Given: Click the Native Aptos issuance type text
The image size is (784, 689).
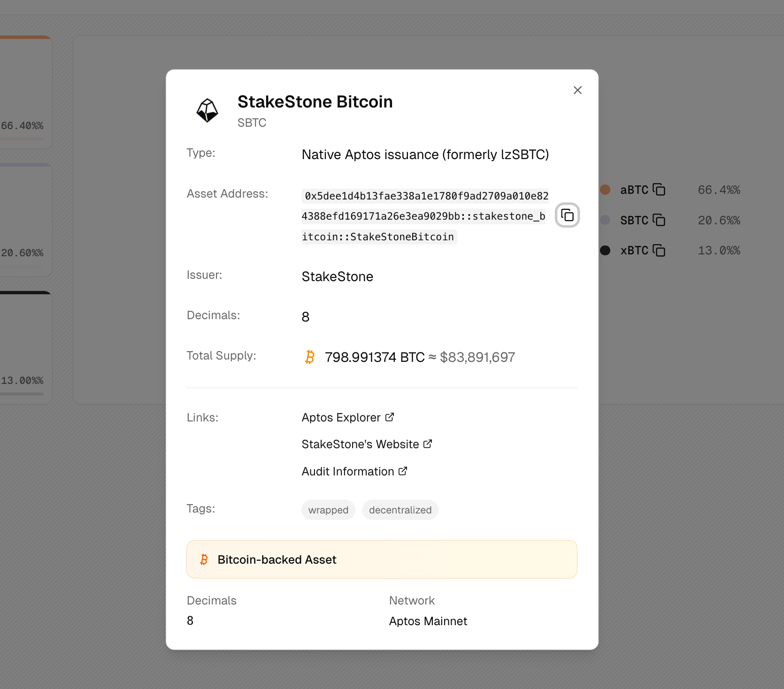Looking at the screenshot, I should 425,154.
